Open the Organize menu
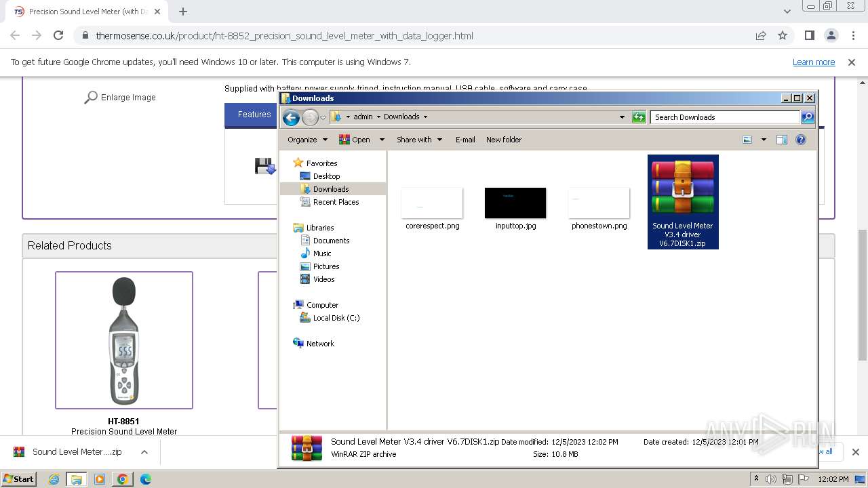The image size is (868, 488). (307, 140)
